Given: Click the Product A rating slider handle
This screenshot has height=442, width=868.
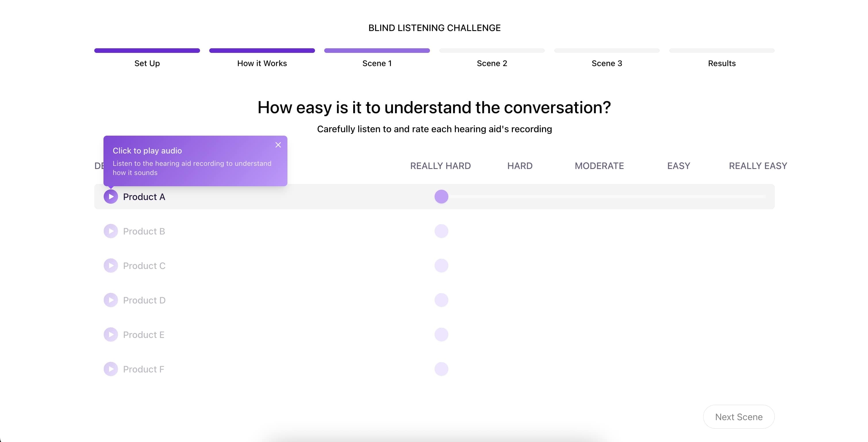Looking at the screenshot, I should click(441, 197).
